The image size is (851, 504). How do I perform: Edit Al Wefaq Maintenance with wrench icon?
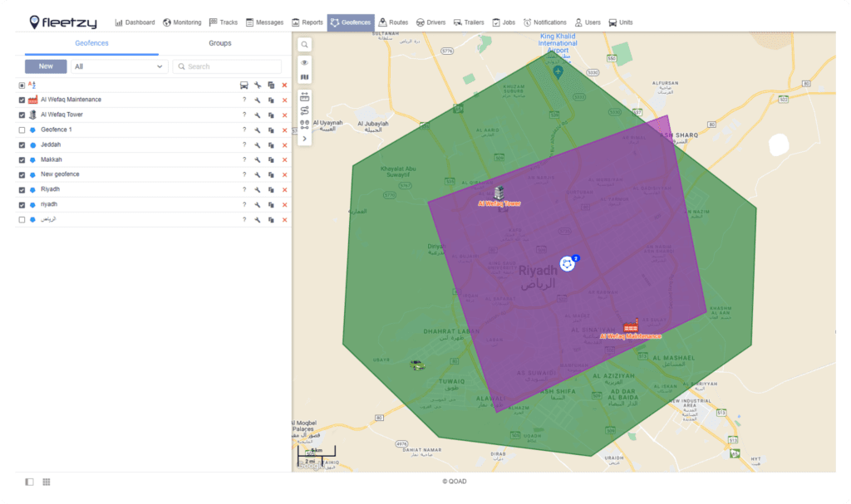pos(258,100)
